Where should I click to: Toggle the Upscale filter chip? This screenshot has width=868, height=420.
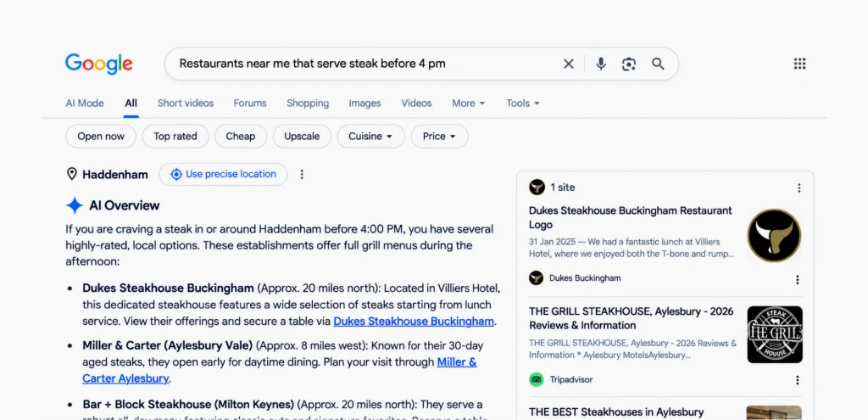pyautogui.click(x=302, y=137)
